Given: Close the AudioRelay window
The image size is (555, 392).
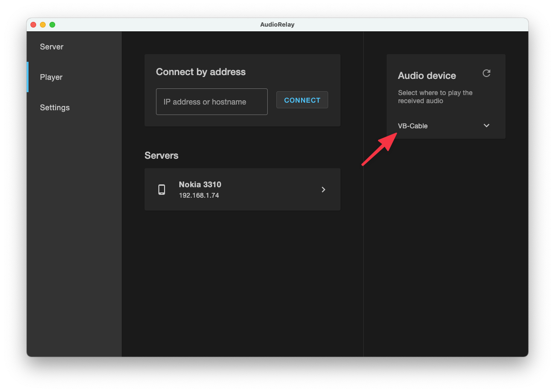Looking at the screenshot, I should click(33, 25).
